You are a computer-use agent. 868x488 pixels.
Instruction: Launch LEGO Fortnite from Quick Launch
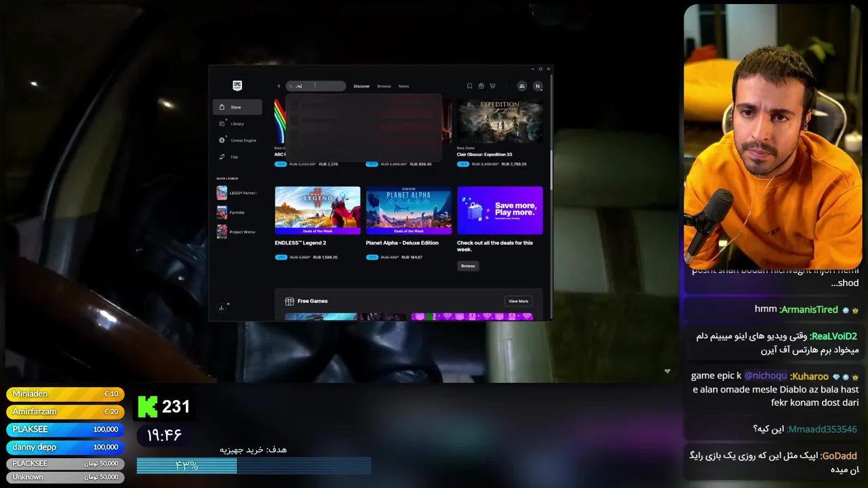[237, 193]
